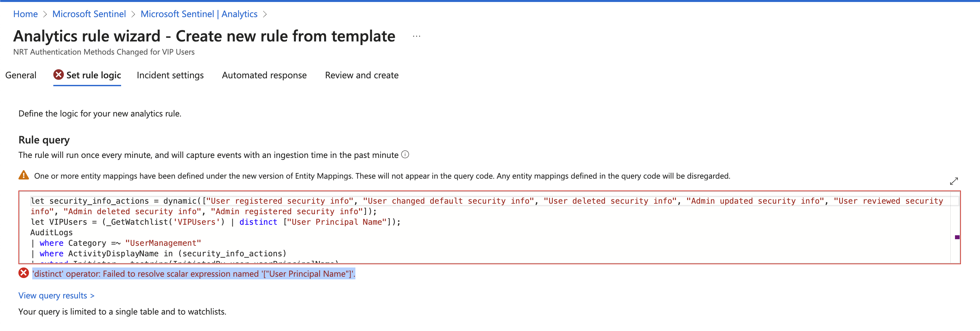Open Microsoft Sentinel | Analytics breadcrumb link
The image size is (980, 331).
point(199,14)
